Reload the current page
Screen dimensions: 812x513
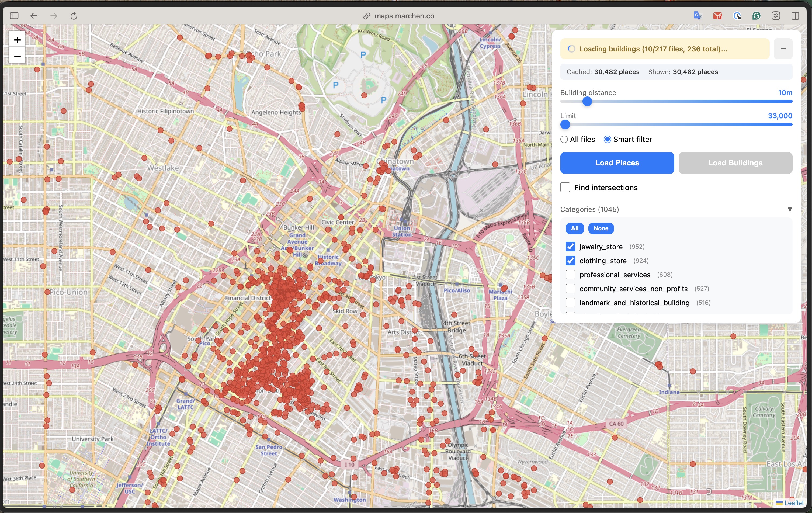pos(74,16)
